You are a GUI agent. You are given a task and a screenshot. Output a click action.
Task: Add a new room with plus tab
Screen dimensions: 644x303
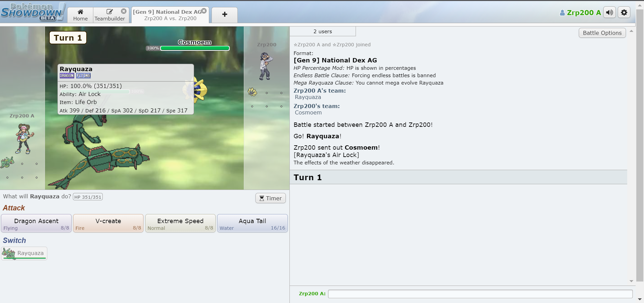[x=225, y=14]
